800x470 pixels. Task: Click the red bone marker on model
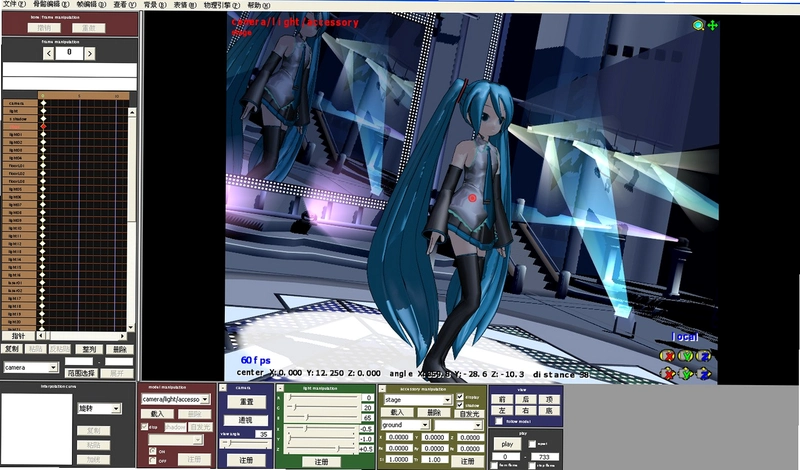472,198
